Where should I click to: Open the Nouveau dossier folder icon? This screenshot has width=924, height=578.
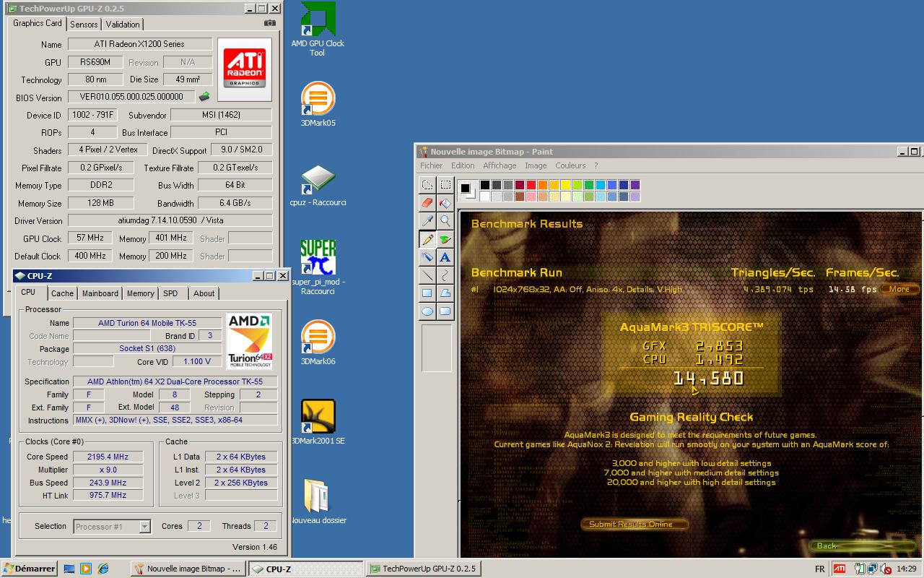click(318, 501)
